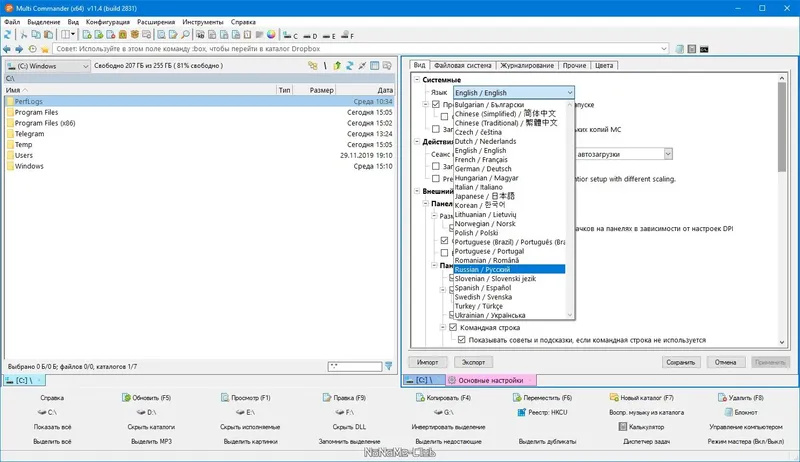Go back with the blue left arrow
The image size is (800, 462).
(x=7, y=49)
